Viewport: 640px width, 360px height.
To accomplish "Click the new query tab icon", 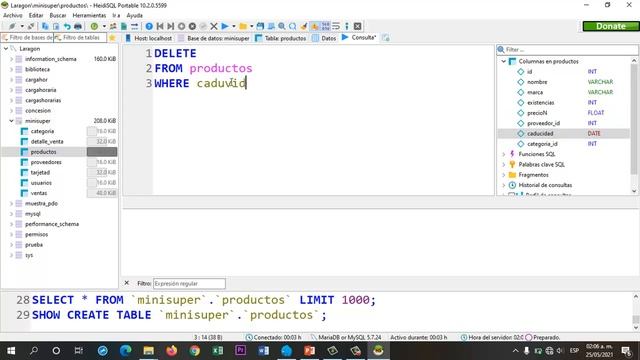I will click(x=386, y=38).
